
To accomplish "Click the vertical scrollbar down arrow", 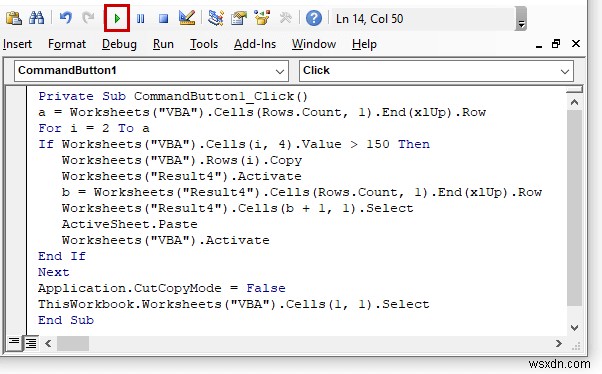I will point(574,328).
